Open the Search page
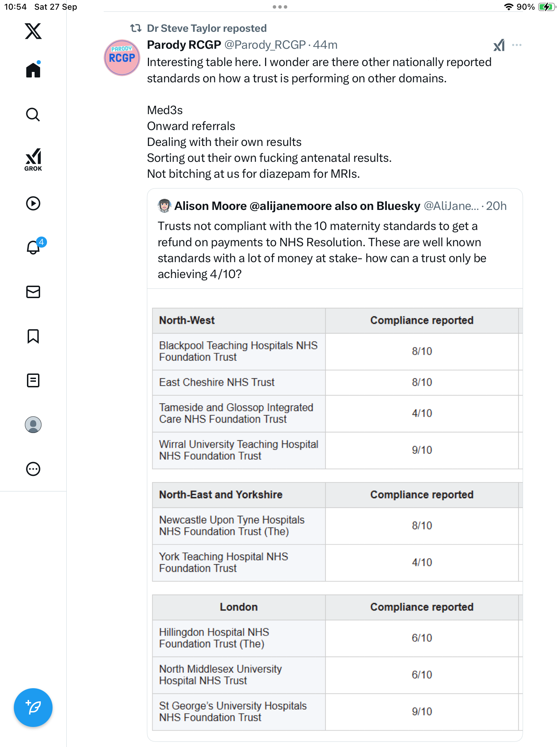560x747 pixels. pyautogui.click(x=33, y=114)
